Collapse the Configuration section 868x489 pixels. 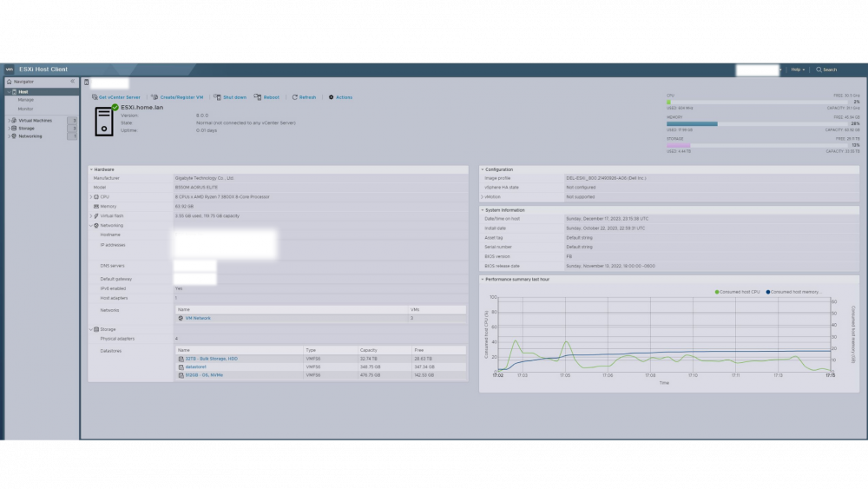point(482,169)
